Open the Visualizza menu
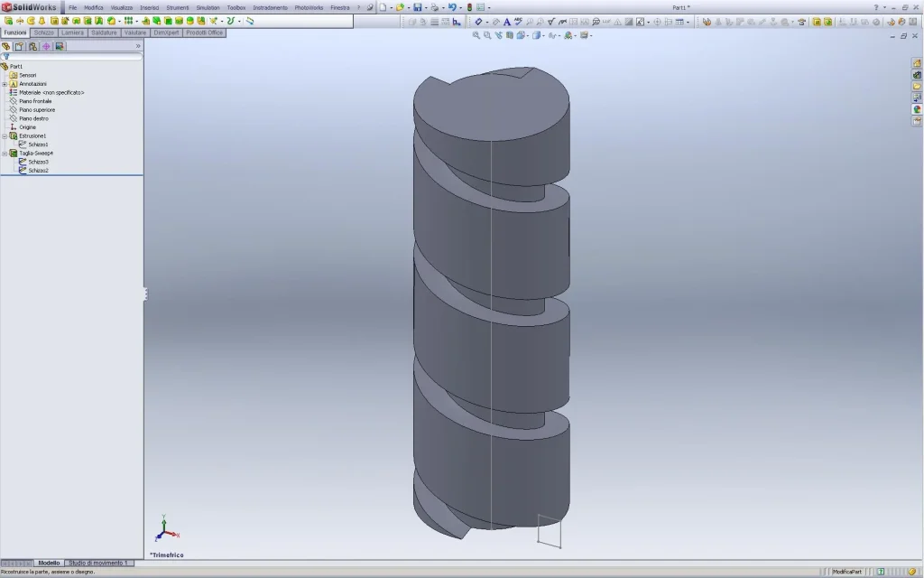 (122, 7)
